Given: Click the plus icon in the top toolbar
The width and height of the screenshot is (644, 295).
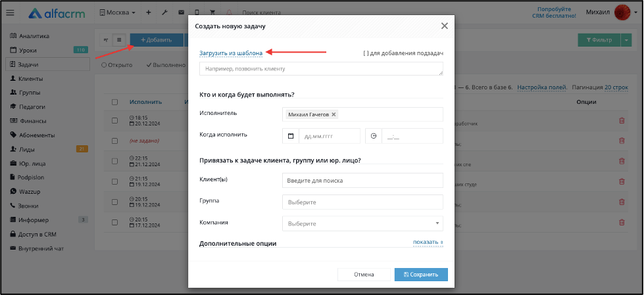Looking at the screenshot, I should [x=149, y=12].
